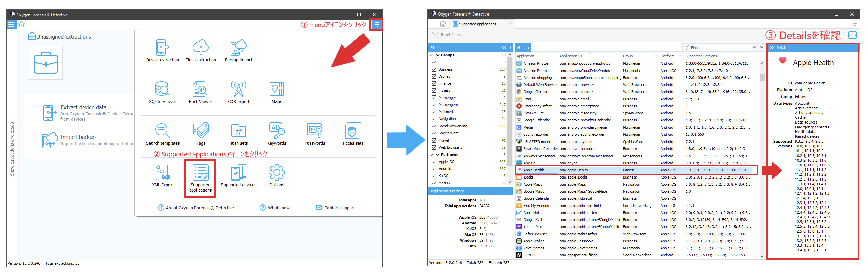Screen dimensions: 868x273
Task: Click Supported applications icon
Action: coord(201,178)
